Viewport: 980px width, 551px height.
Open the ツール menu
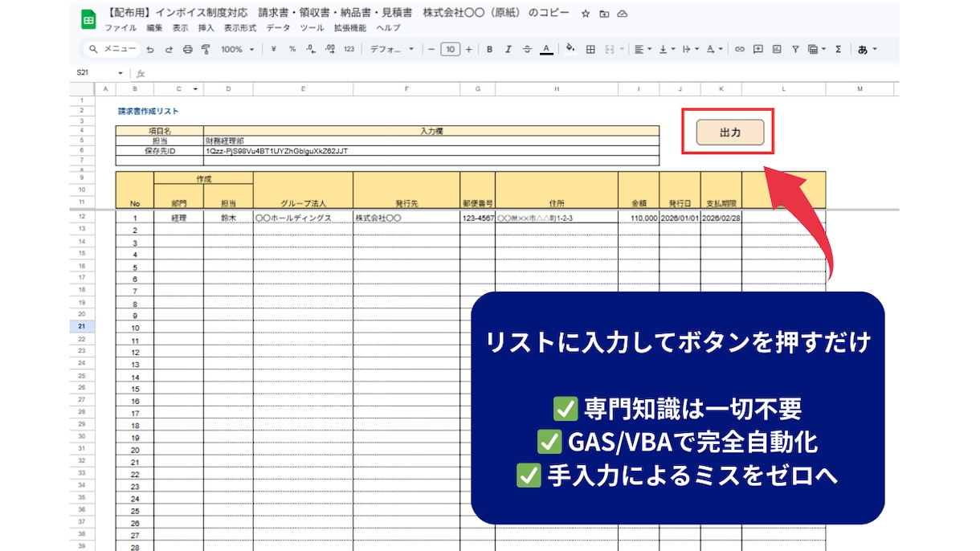pyautogui.click(x=312, y=28)
